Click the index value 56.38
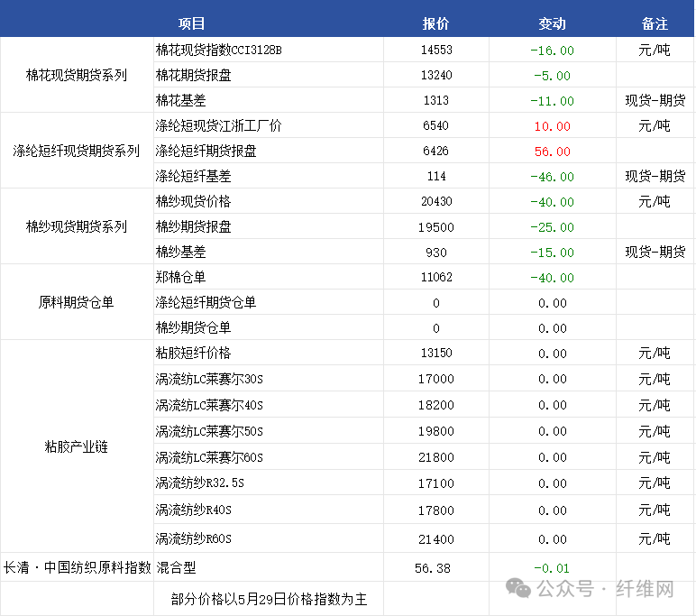Image resolution: width=696 pixels, height=616 pixels. tap(433, 568)
